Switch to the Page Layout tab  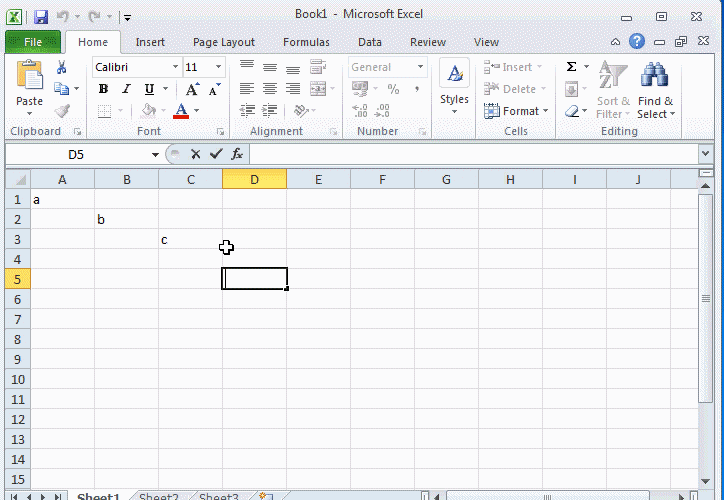click(x=223, y=42)
